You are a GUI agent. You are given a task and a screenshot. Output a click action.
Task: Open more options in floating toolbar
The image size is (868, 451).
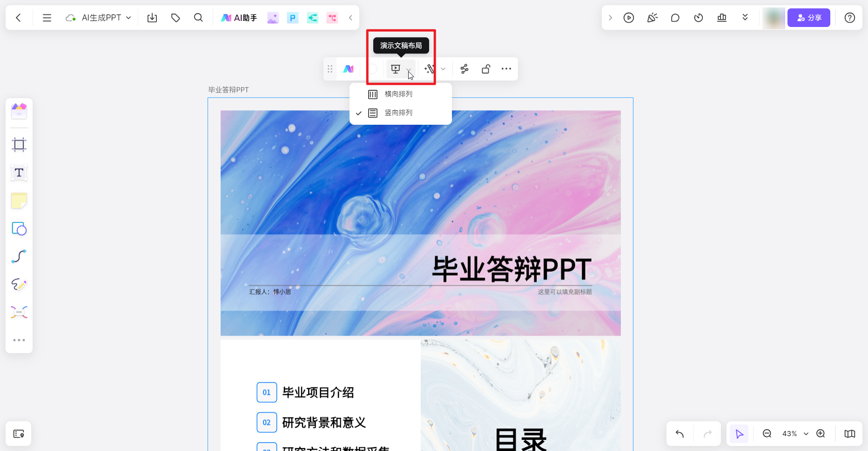506,69
